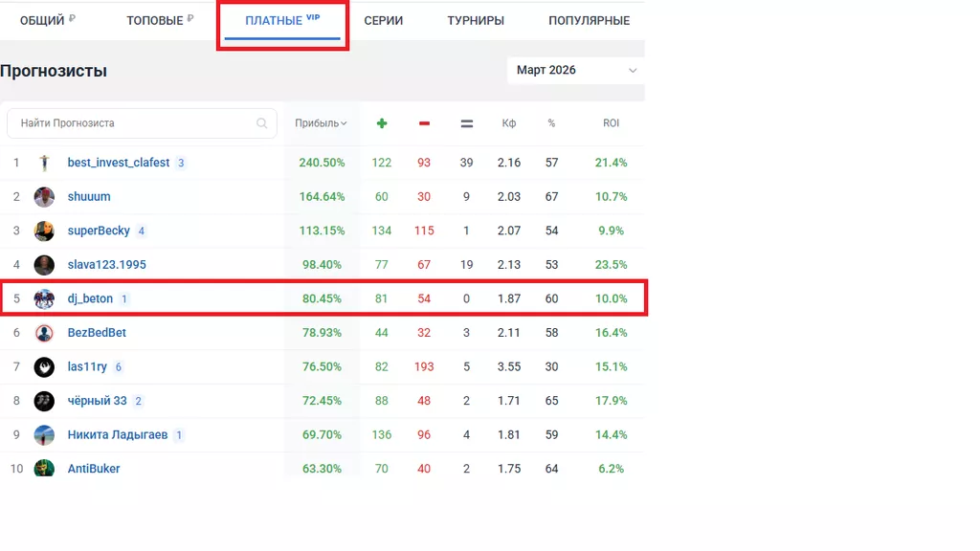Expand the Прибыль sort dropdown
The image size is (980, 551).
click(321, 123)
